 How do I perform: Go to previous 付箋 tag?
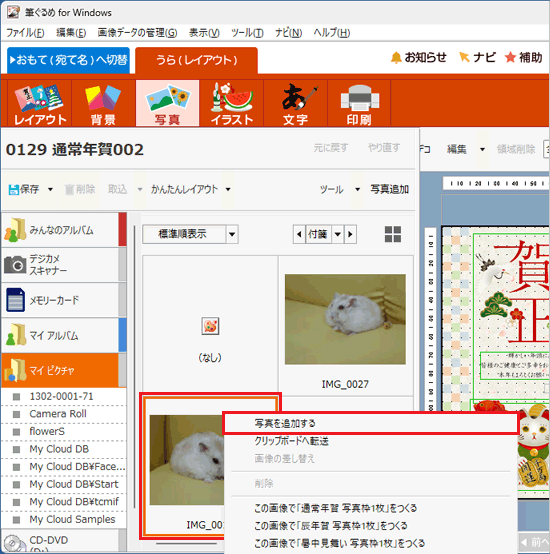click(x=299, y=234)
